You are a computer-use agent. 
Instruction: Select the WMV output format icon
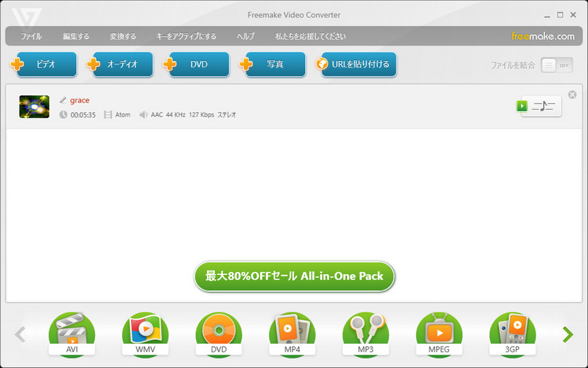click(x=145, y=334)
